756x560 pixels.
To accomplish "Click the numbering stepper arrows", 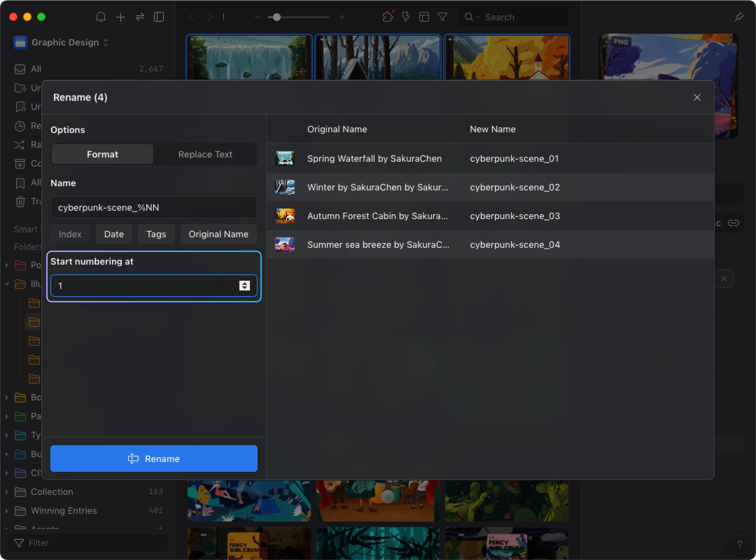I will click(244, 286).
